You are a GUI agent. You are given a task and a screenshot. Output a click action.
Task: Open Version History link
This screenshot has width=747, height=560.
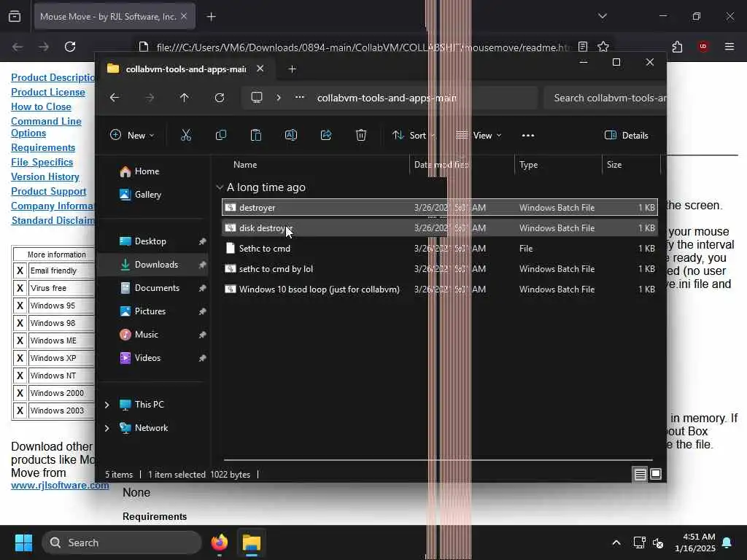(x=45, y=177)
